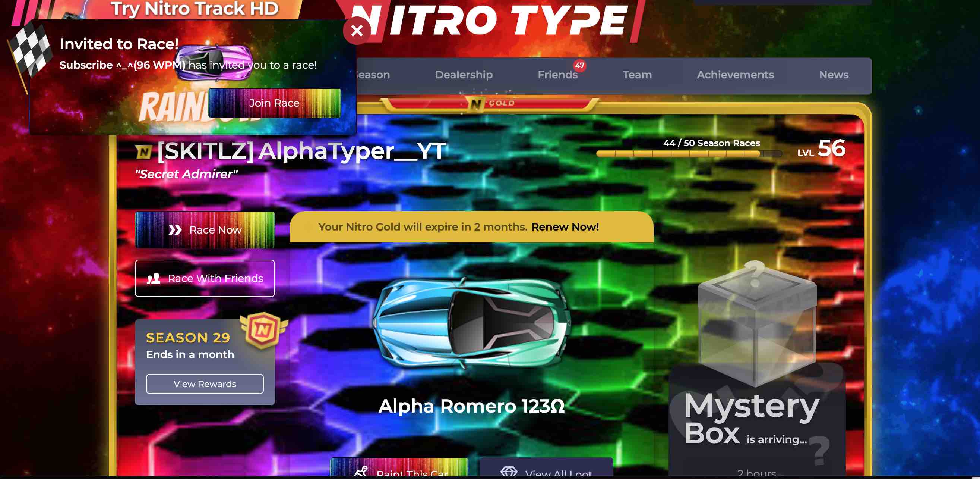
Task: Switch to the Dealership section
Action: [x=464, y=75]
